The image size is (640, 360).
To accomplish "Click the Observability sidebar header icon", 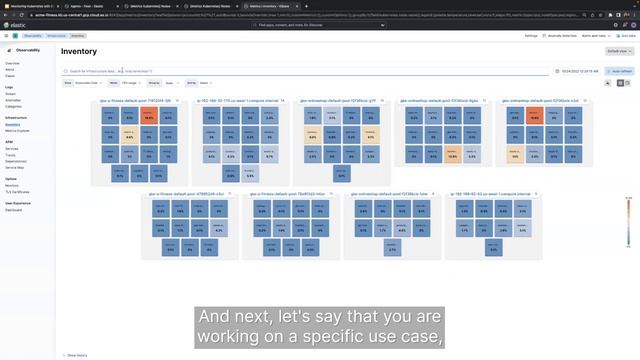I will [x=9, y=50].
